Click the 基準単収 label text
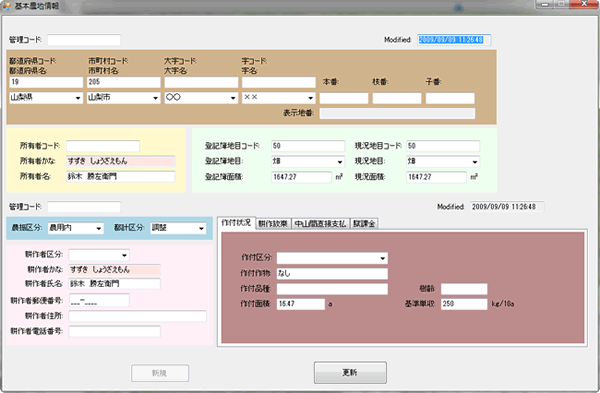The width and height of the screenshot is (600, 393). (420, 304)
